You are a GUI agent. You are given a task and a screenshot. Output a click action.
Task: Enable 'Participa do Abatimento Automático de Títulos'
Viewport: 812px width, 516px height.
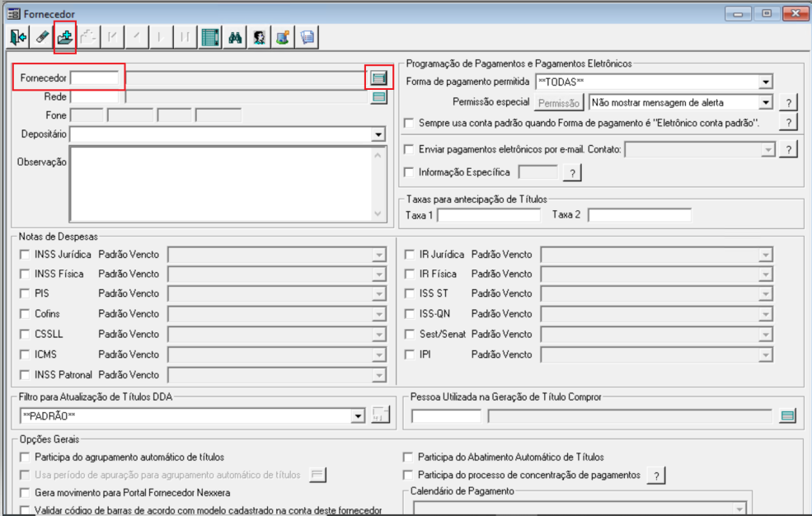408,457
